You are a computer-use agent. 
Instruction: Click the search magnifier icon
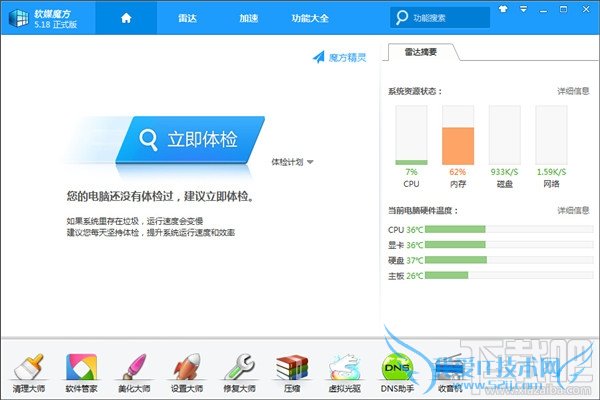401,17
